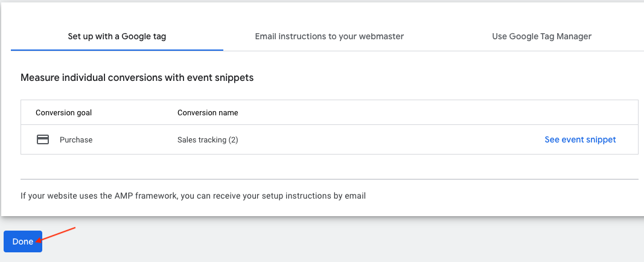Switch to 'Email instructions to your webmaster' tab
Viewport: 644px width, 262px height.
pyautogui.click(x=330, y=36)
